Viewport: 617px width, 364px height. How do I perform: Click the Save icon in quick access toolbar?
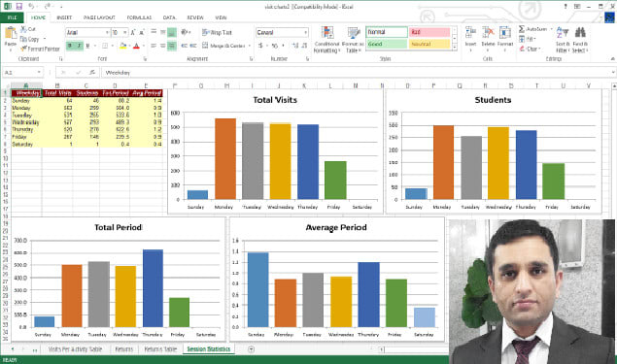tap(18, 6)
